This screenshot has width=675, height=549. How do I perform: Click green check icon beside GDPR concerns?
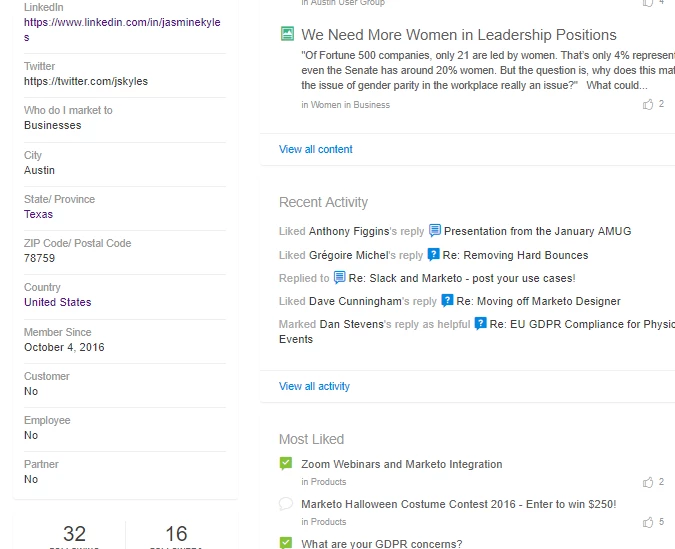click(286, 543)
